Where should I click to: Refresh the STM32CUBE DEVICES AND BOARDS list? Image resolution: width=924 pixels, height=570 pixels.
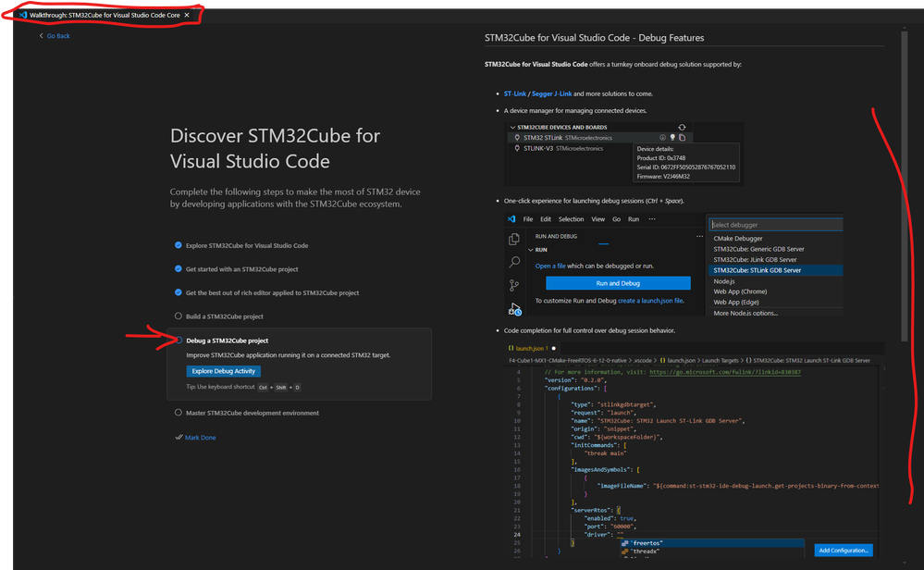683,127
